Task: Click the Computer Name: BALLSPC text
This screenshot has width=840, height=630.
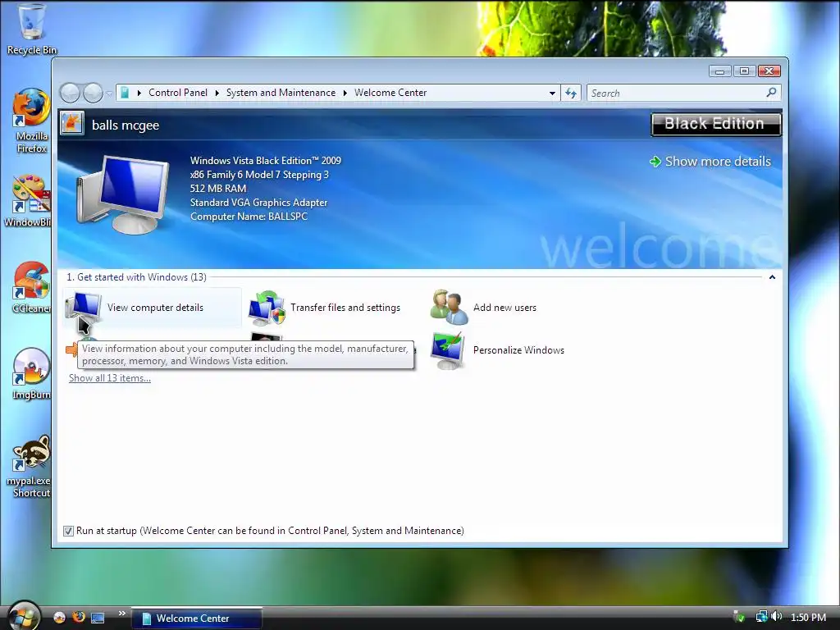Action: (249, 217)
